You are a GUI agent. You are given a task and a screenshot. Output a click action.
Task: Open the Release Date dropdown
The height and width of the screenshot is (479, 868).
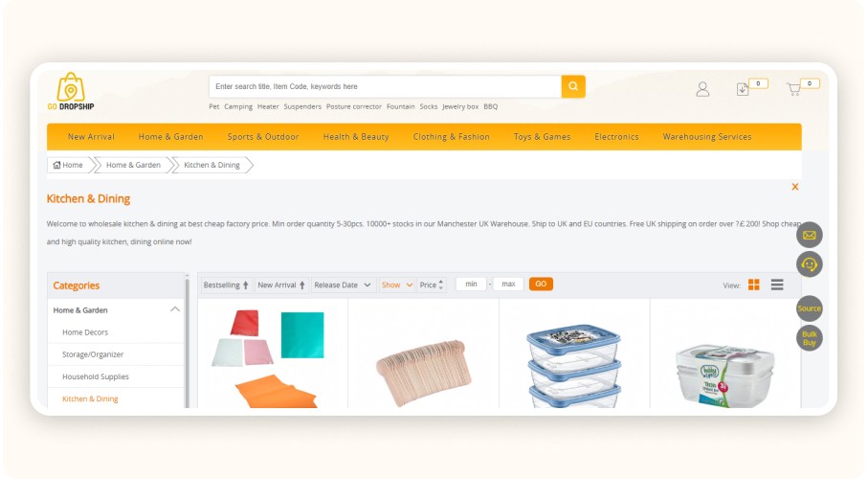point(344,285)
